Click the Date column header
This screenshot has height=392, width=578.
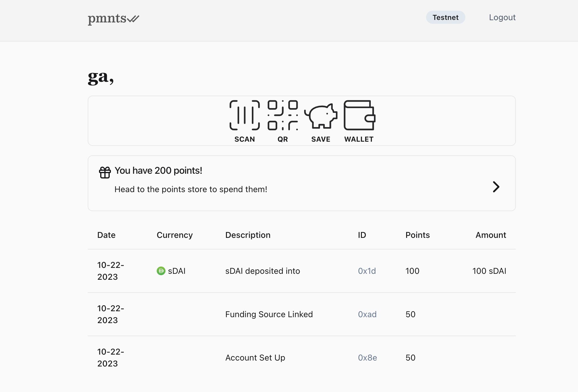click(x=106, y=235)
